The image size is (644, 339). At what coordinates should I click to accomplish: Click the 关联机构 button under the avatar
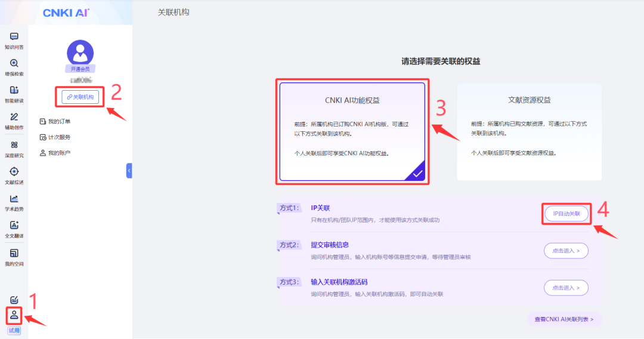(80, 97)
